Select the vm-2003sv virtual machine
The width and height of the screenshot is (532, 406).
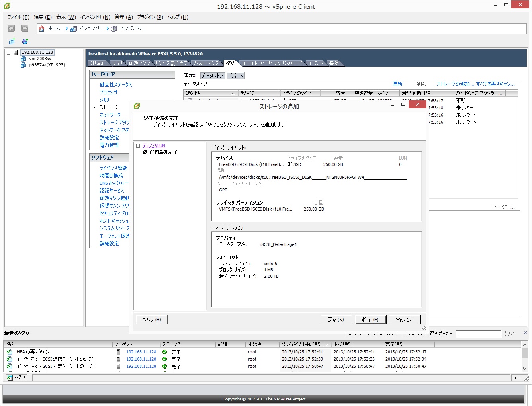tap(40, 59)
